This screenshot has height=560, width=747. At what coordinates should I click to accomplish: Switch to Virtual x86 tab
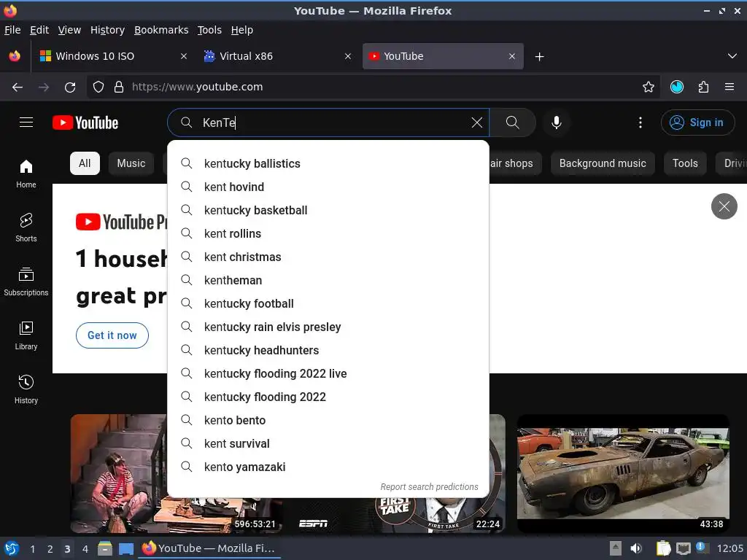point(278,56)
